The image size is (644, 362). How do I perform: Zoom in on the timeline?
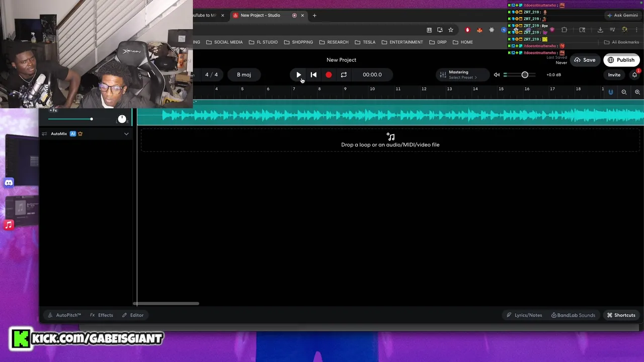[x=637, y=92]
